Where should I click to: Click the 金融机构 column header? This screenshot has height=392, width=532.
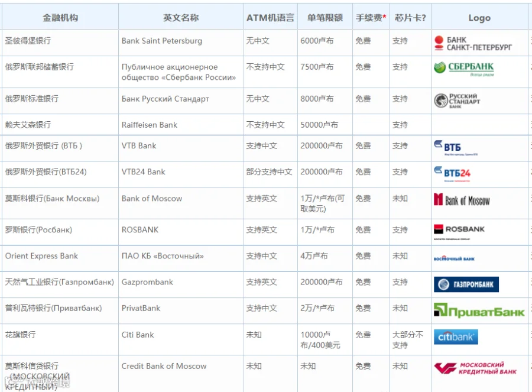click(60, 18)
